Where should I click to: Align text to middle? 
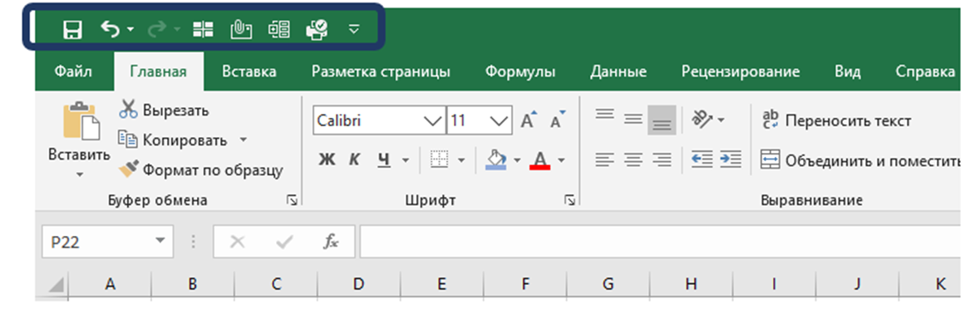click(633, 119)
